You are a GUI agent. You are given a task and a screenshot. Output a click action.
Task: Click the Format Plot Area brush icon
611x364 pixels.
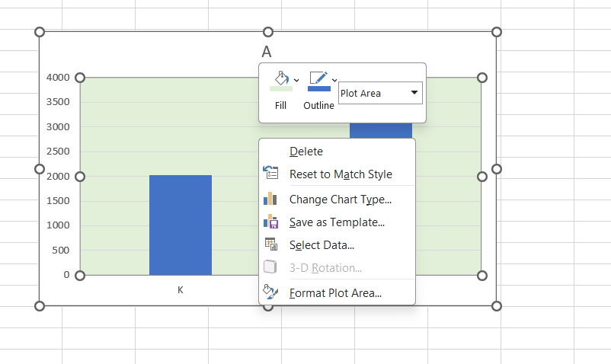tap(270, 292)
